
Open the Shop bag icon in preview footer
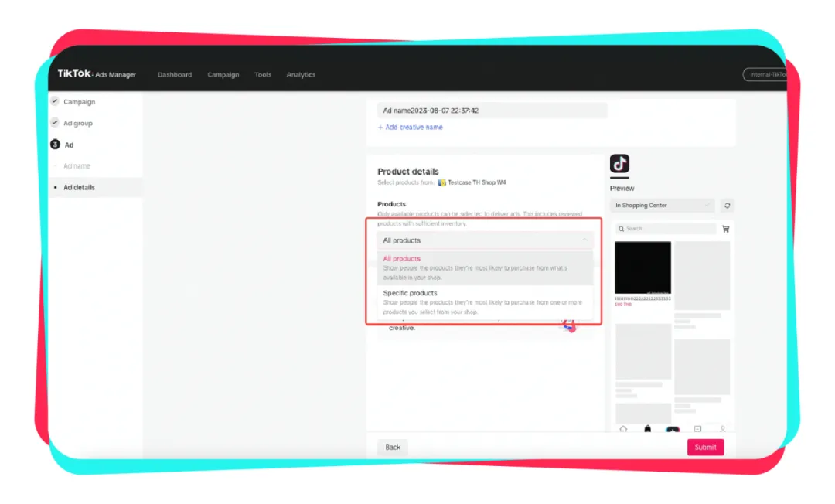pos(647,429)
